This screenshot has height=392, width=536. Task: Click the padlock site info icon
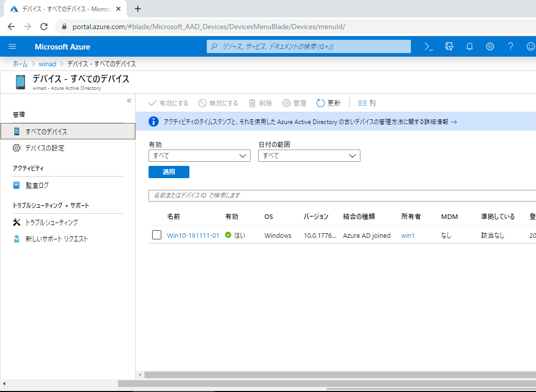click(64, 27)
